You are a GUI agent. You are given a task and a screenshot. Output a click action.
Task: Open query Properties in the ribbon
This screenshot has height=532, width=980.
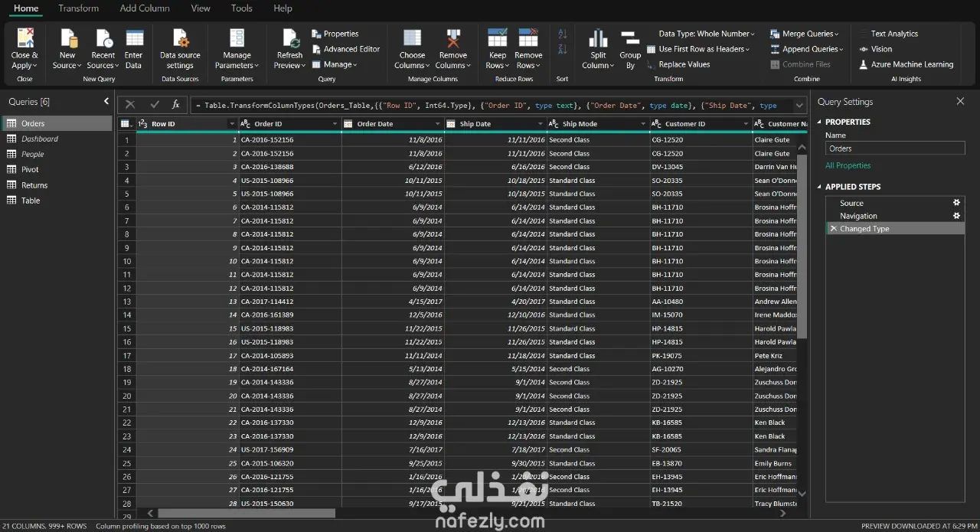pyautogui.click(x=335, y=34)
